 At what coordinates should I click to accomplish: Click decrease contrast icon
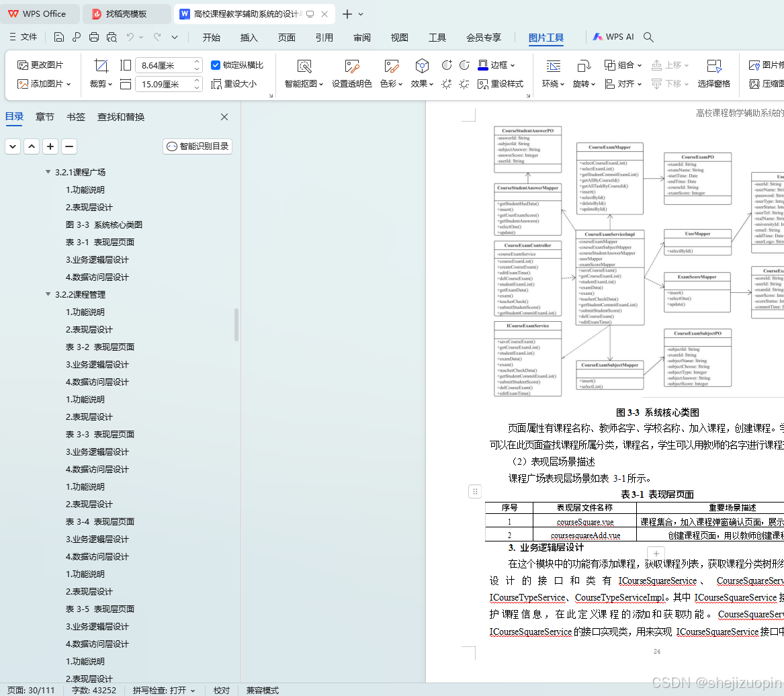pyautogui.click(x=464, y=65)
